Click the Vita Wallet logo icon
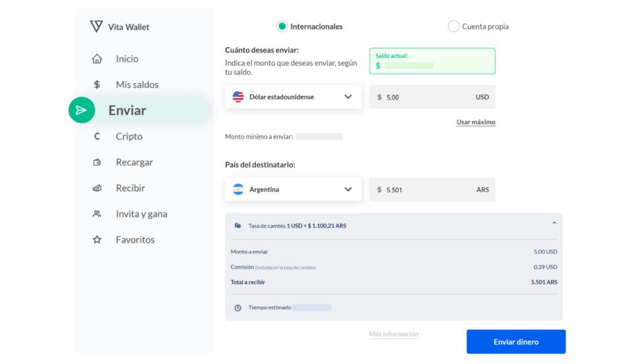Screen dimensions: 644x364 click(x=96, y=26)
